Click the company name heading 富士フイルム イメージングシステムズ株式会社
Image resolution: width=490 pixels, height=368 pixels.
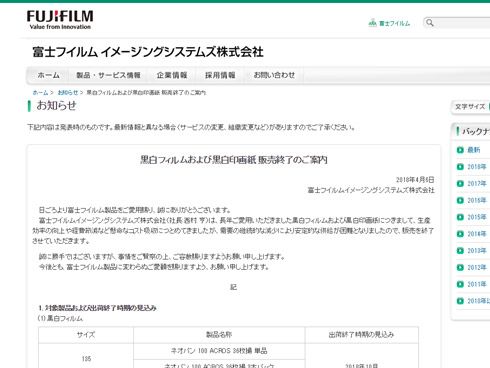148,52
